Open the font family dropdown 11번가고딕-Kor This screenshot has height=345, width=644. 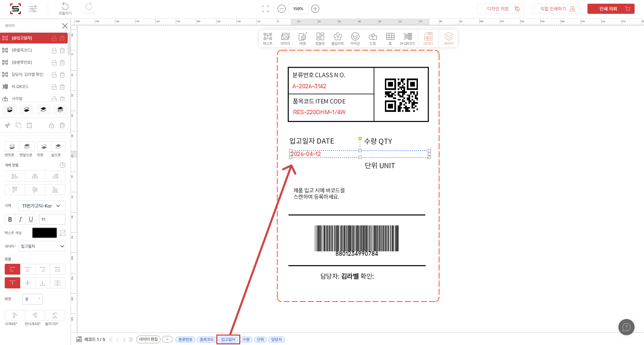click(41, 206)
